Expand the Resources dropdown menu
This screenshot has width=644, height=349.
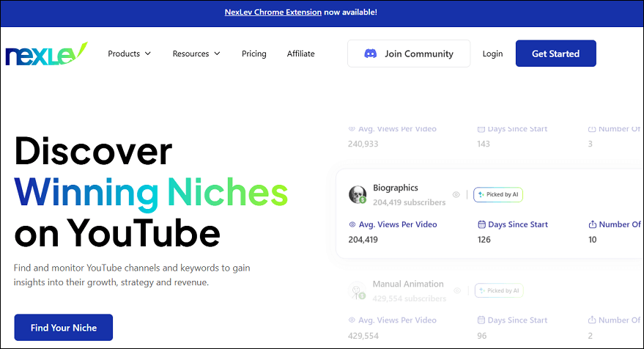click(196, 54)
